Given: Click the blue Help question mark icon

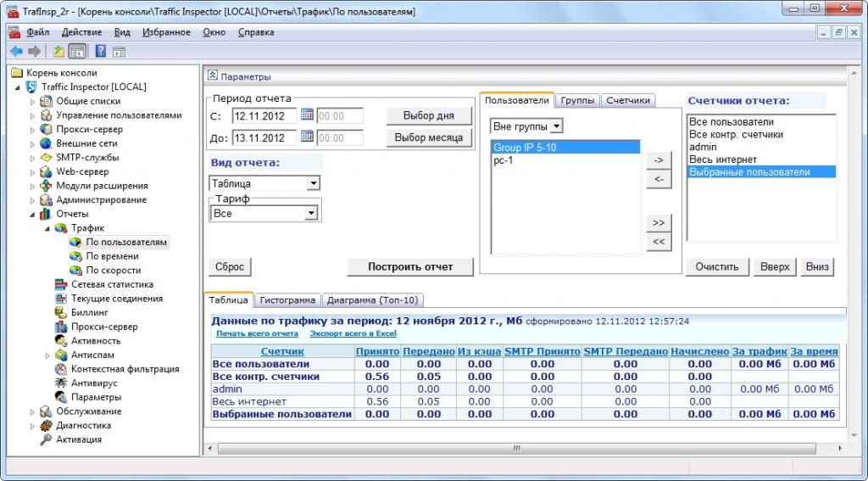Looking at the screenshot, I should (101, 52).
